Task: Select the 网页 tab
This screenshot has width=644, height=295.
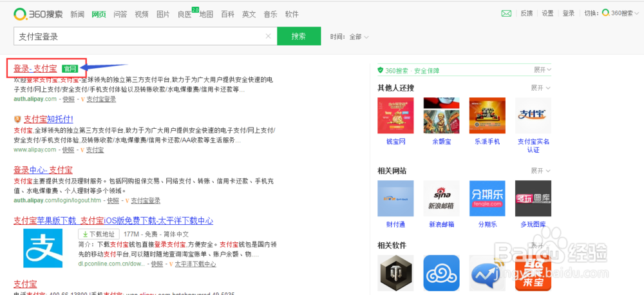Action: point(99,14)
